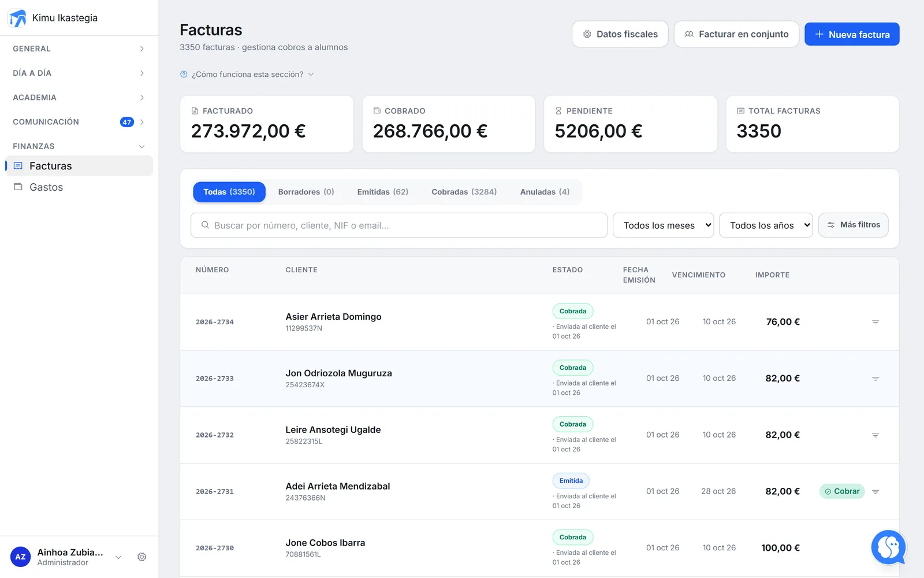The image size is (924, 578).
Task: Expand ¿Cómo funciona esta sección? help
Action: 247,75
